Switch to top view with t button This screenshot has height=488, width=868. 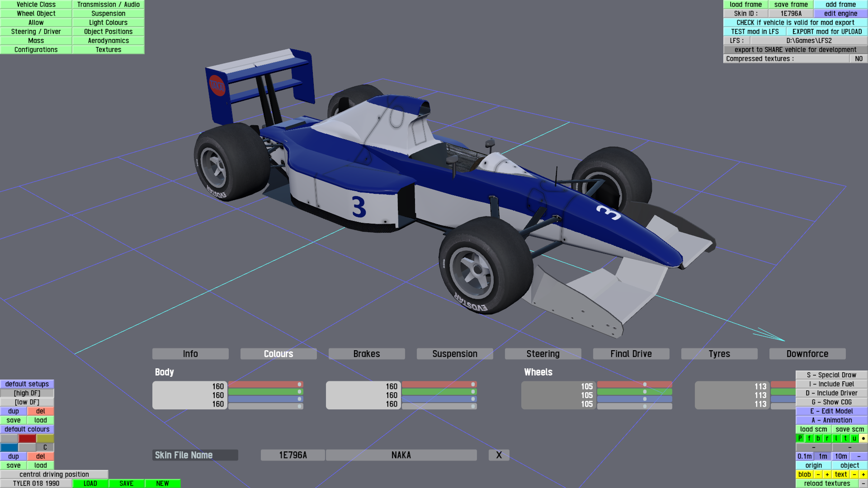click(x=845, y=438)
